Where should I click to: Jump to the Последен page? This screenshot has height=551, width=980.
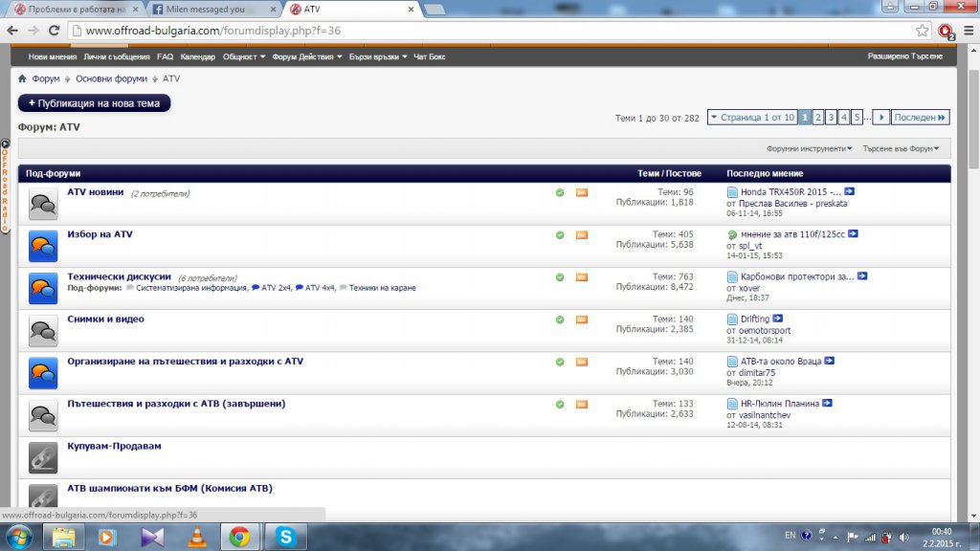click(x=920, y=118)
